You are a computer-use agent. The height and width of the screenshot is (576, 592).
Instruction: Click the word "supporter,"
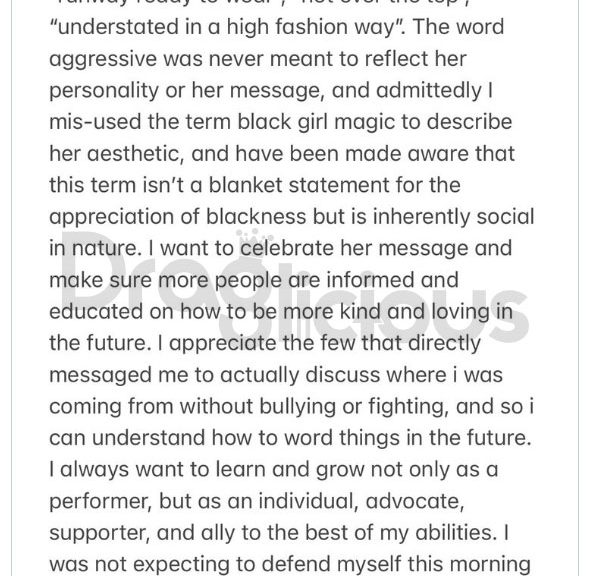[100, 534]
